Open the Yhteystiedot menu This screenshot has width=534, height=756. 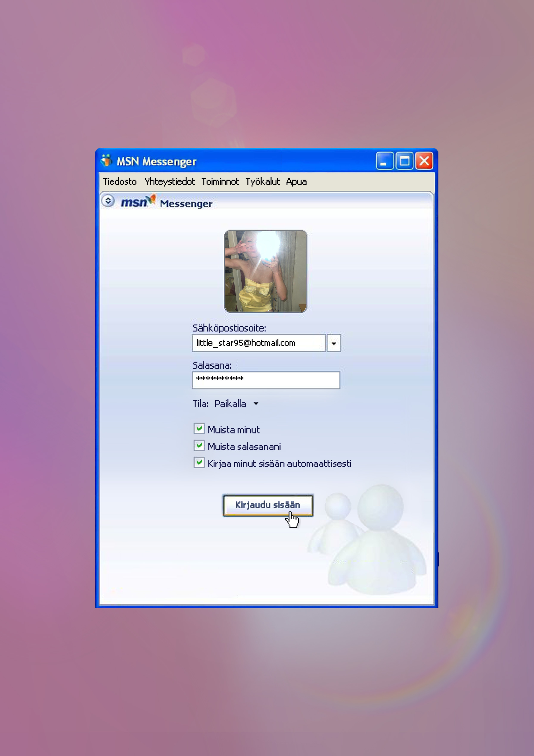169,181
